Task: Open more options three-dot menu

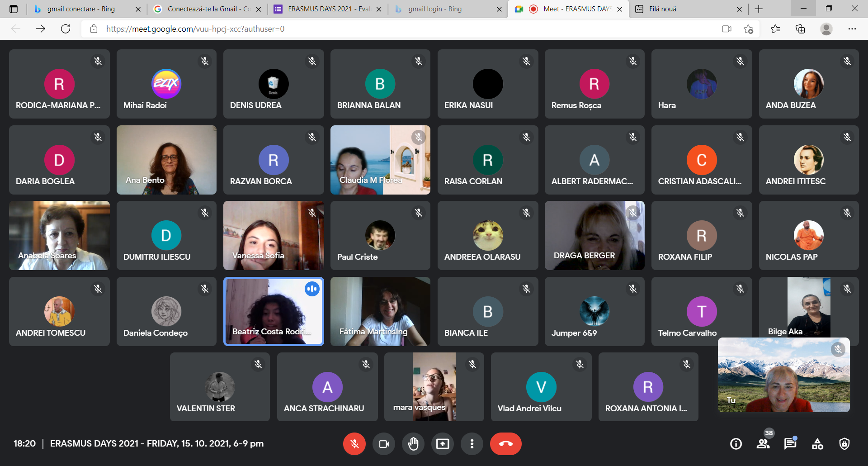Action: [x=472, y=444]
